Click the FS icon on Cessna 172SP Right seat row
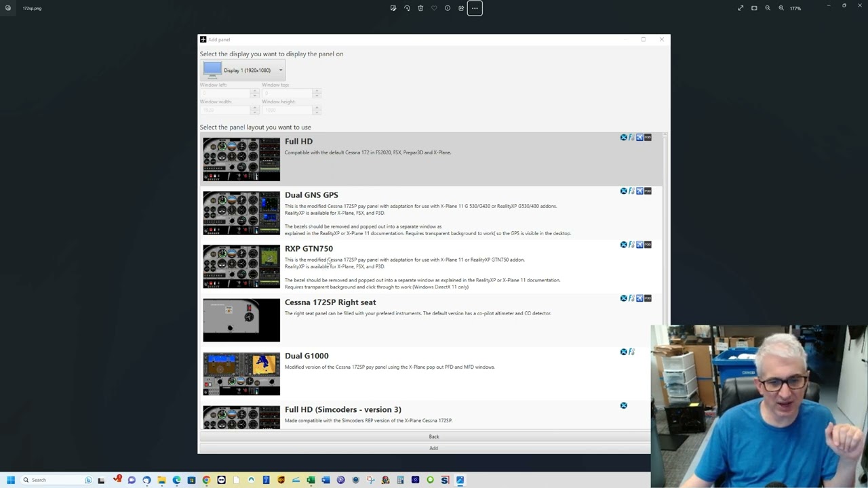This screenshot has width=868, height=488. point(631,298)
